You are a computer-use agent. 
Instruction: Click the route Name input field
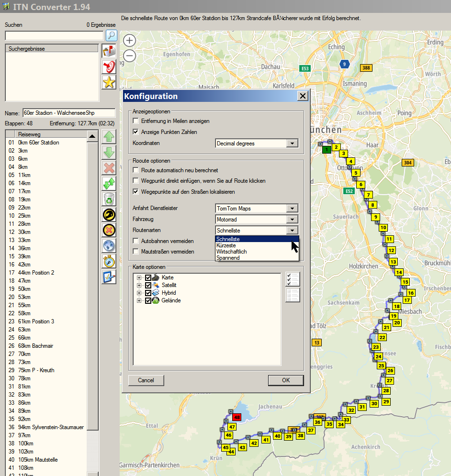tap(69, 113)
